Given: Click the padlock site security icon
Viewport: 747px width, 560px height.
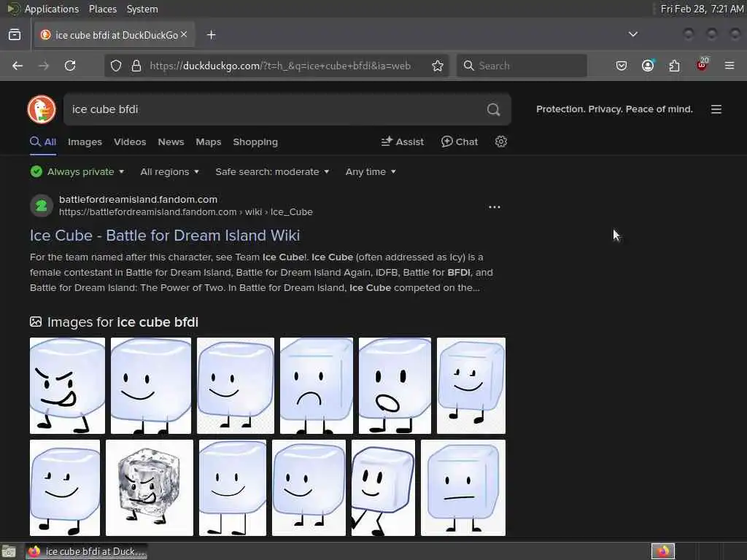Looking at the screenshot, I should coord(136,66).
